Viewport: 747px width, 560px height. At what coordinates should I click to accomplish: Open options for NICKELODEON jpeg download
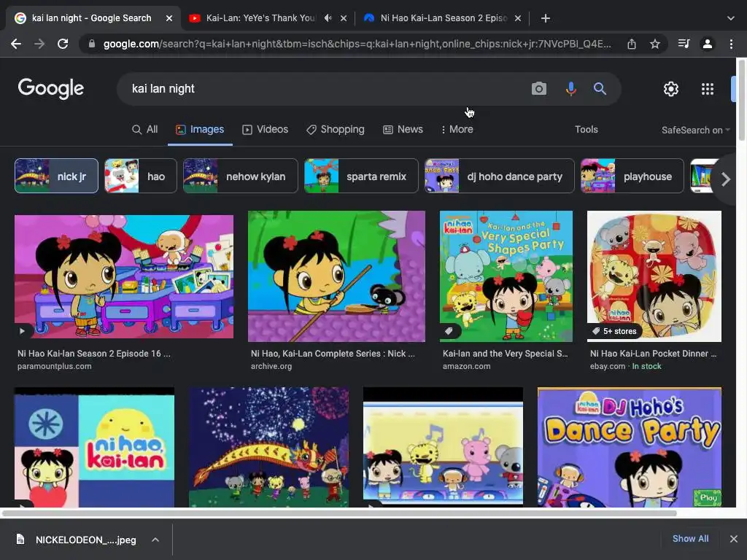point(155,540)
